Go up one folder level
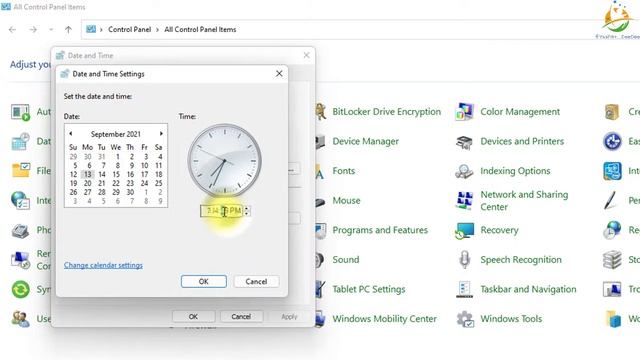The height and width of the screenshot is (360, 640). point(68,29)
